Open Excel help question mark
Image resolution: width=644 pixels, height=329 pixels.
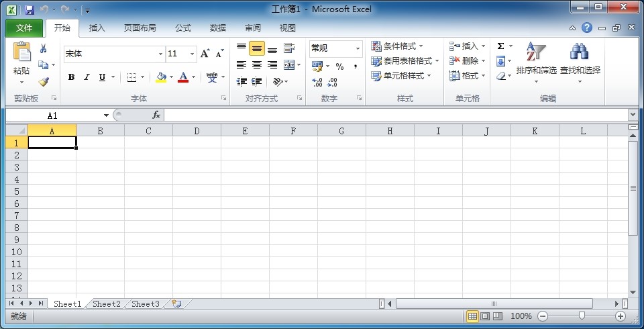[587, 28]
